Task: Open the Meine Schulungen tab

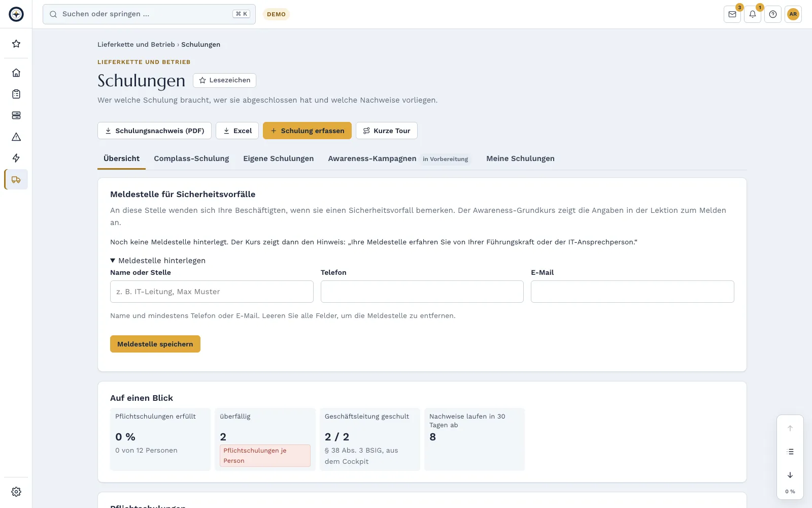Action: 520,158
